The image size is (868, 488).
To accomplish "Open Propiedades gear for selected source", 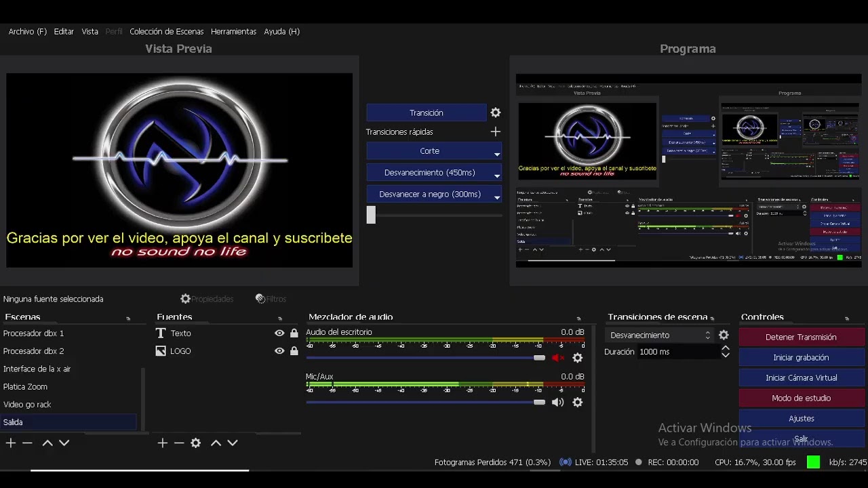I will 185,299.
